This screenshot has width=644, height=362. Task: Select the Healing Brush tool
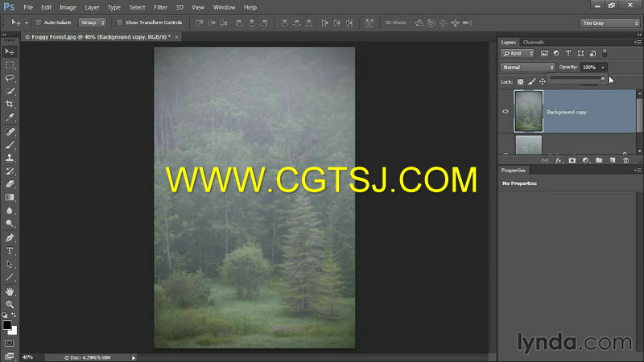pos(10,132)
